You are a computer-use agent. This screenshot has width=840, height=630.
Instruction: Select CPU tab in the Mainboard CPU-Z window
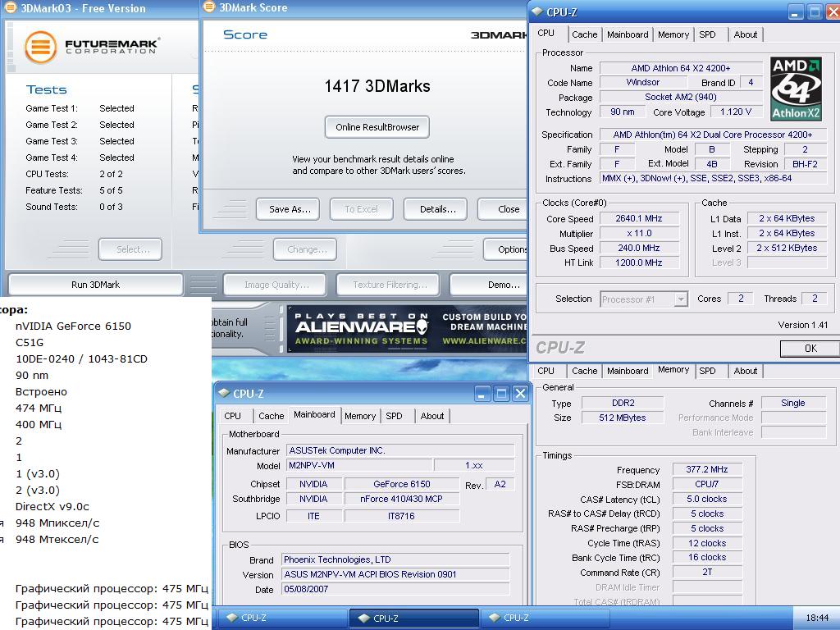pyautogui.click(x=232, y=416)
